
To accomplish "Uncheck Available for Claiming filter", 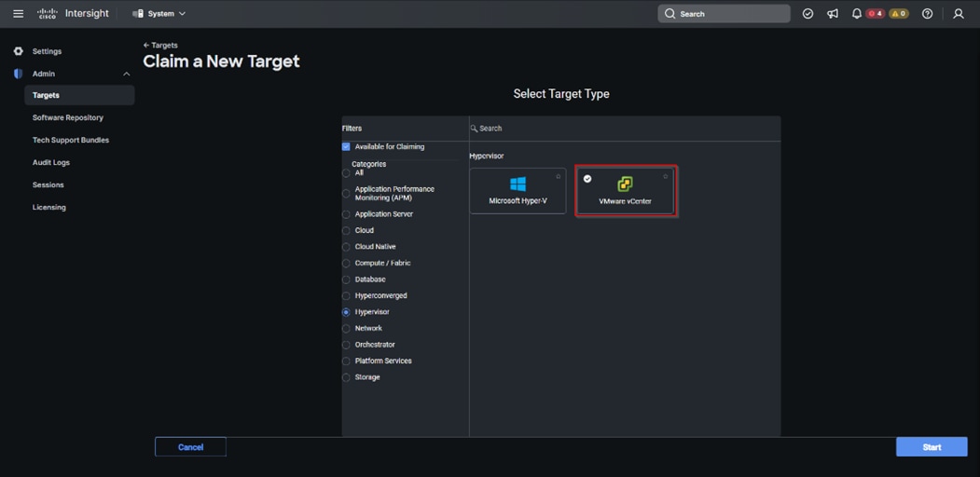I will coord(346,147).
